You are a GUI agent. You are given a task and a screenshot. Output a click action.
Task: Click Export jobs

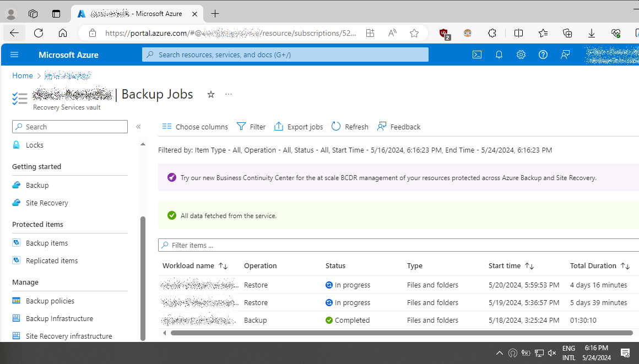(x=299, y=127)
